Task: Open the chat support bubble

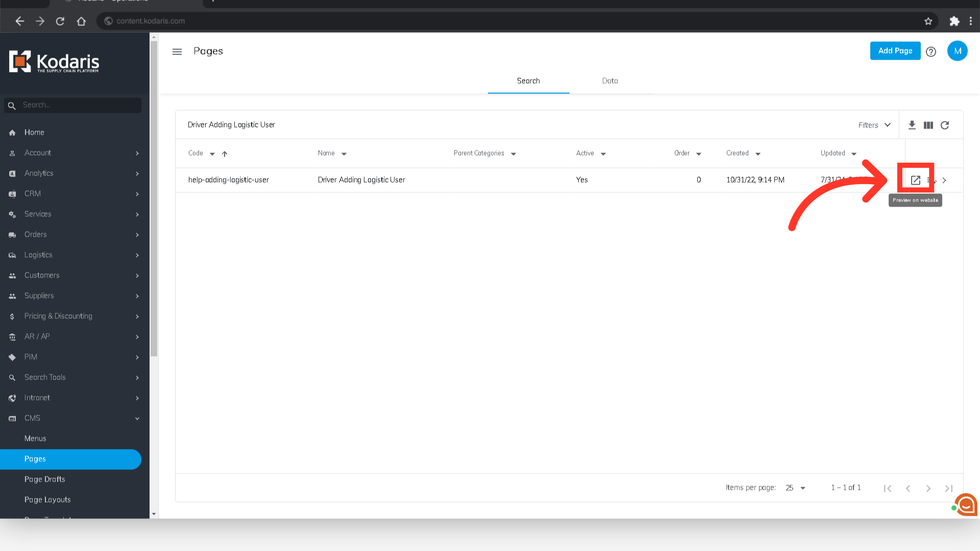Action: [966, 505]
